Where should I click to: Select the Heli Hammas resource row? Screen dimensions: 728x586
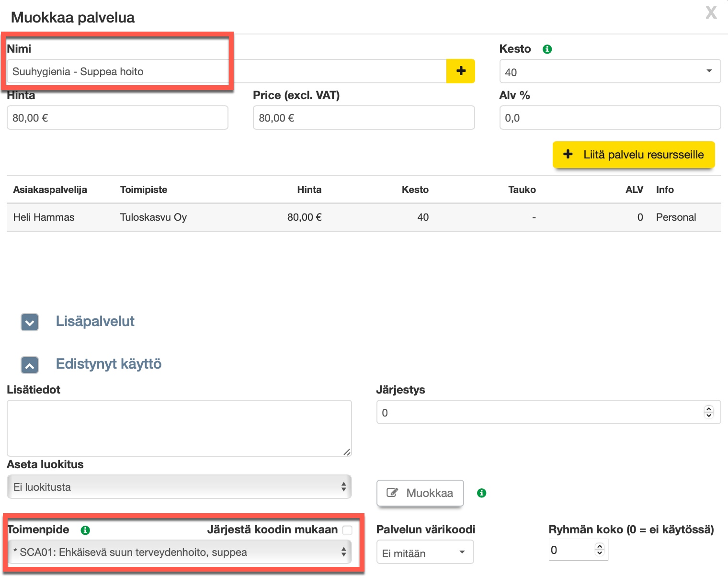pos(363,217)
